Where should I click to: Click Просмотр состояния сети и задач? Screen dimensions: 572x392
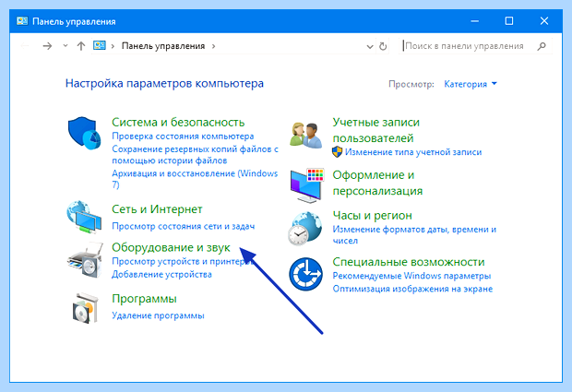tap(183, 227)
